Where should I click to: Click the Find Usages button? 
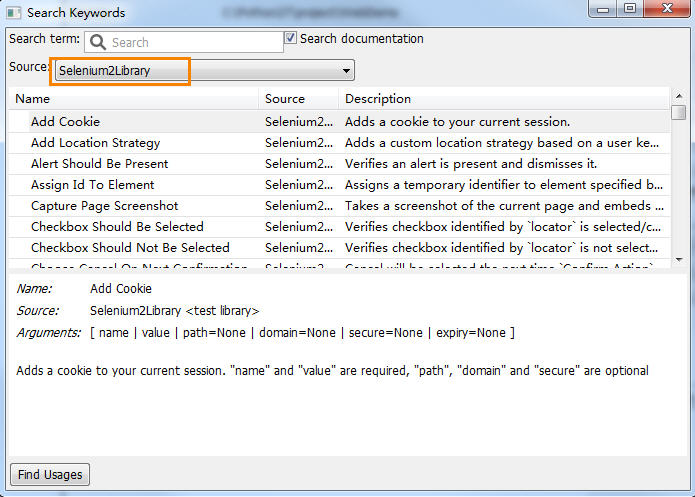[x=50, y=474]
